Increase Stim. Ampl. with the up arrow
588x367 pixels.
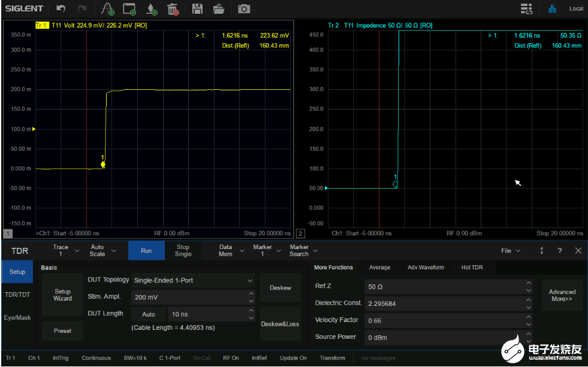[251, 293]
